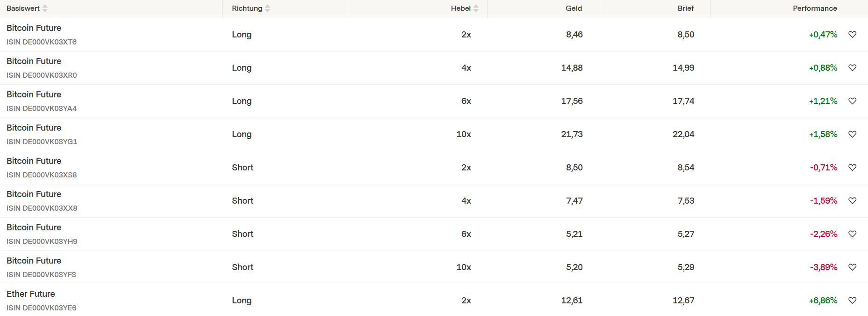This screenshot has height=316, width=868.
Task: Open Ether Future ISIN DE000VK03YE6 product
Action: (x=31, y=294)
